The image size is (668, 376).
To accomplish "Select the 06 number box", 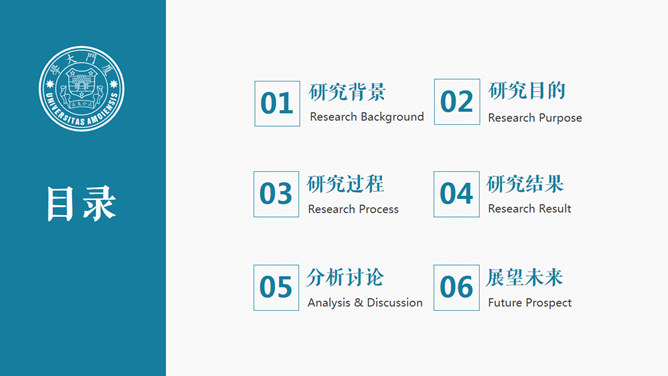I will [x=456, y=287].
